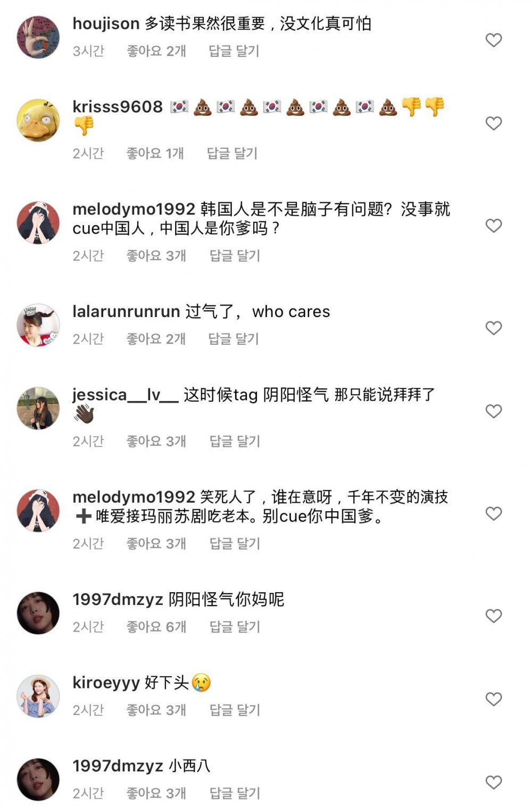Heart melodymo1992's comment starting with 笑死人了
Image resolution: width=532 pixels, height=806 pixels.
coord(494,513)
